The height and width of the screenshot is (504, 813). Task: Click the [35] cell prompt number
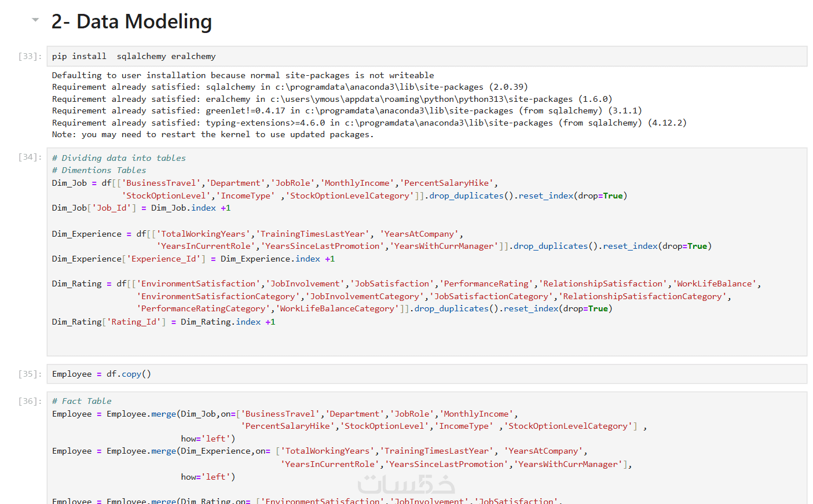tap(30, 374)
